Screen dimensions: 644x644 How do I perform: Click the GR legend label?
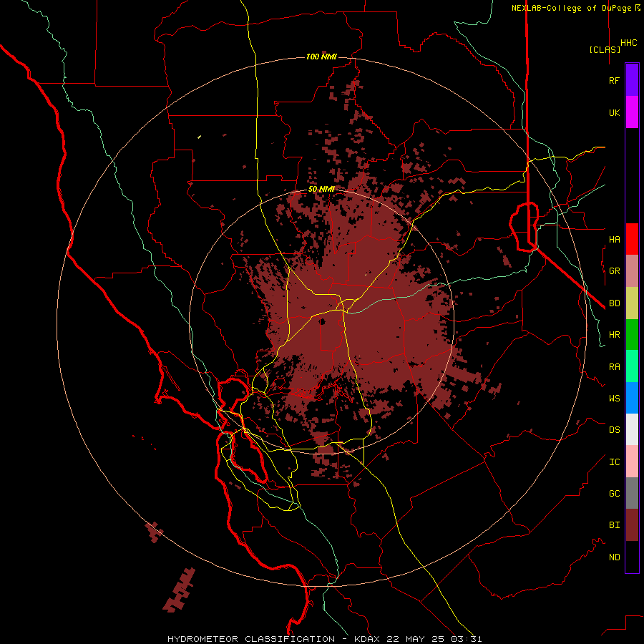(x=614, y=271)
